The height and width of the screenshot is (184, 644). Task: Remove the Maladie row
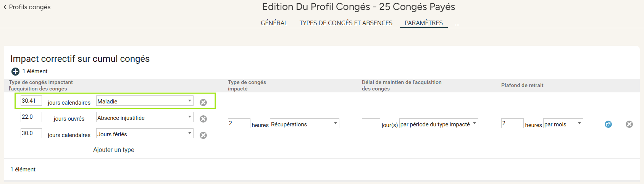click(x=203, y=102)
